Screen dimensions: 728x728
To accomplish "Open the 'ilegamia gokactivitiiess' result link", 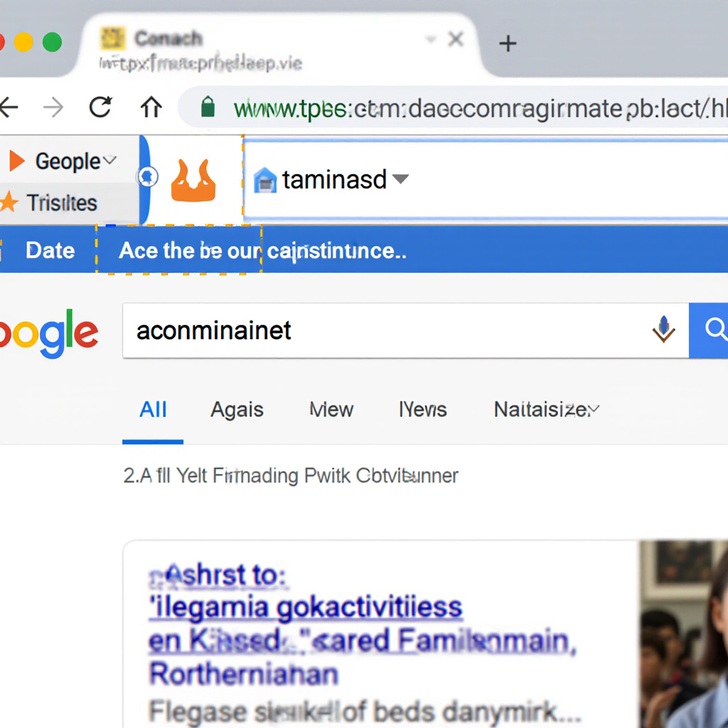I will (x=306, y=607).
